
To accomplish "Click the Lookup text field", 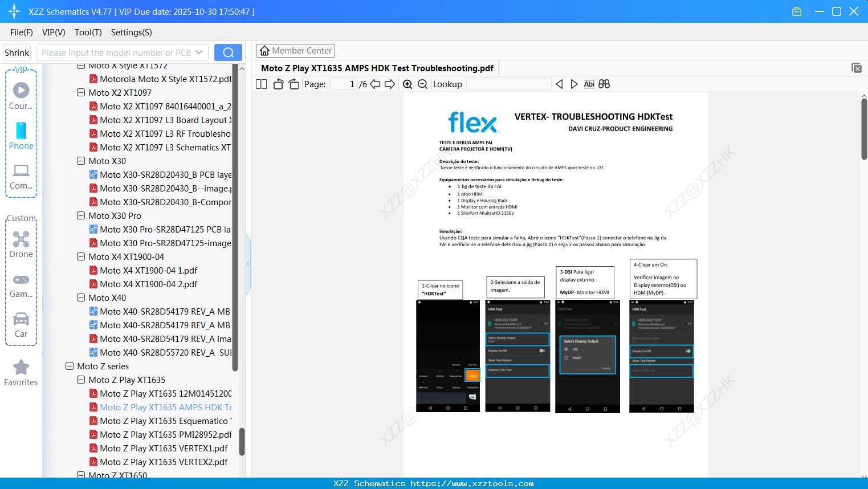I will 509,84.
